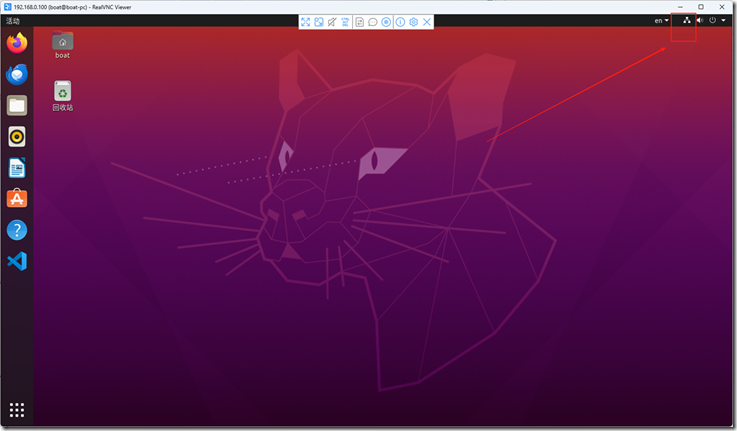Show the applications grid
Image resolution: width=737 pixels, height=431 pixels.
17,410
